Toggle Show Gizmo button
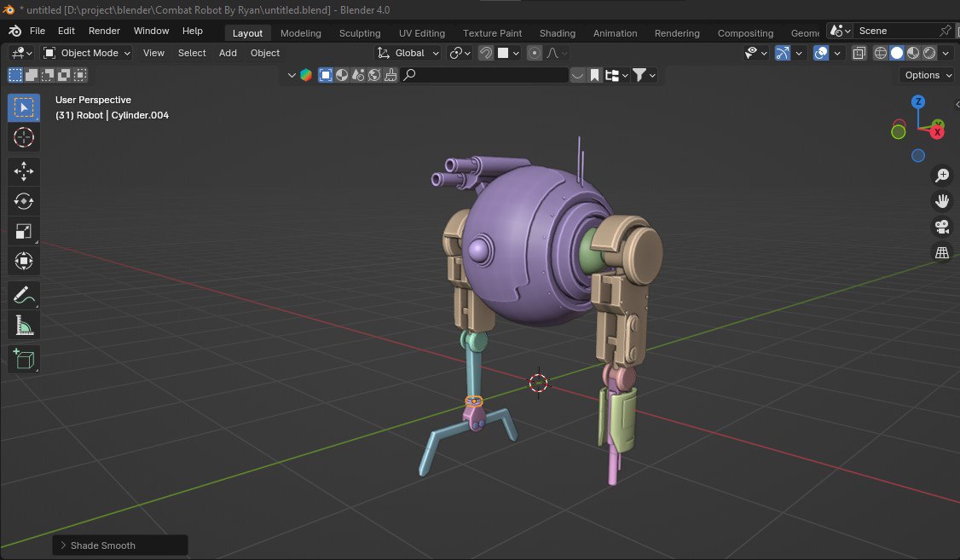Viewport: 960px width, 560px height. 783,53
